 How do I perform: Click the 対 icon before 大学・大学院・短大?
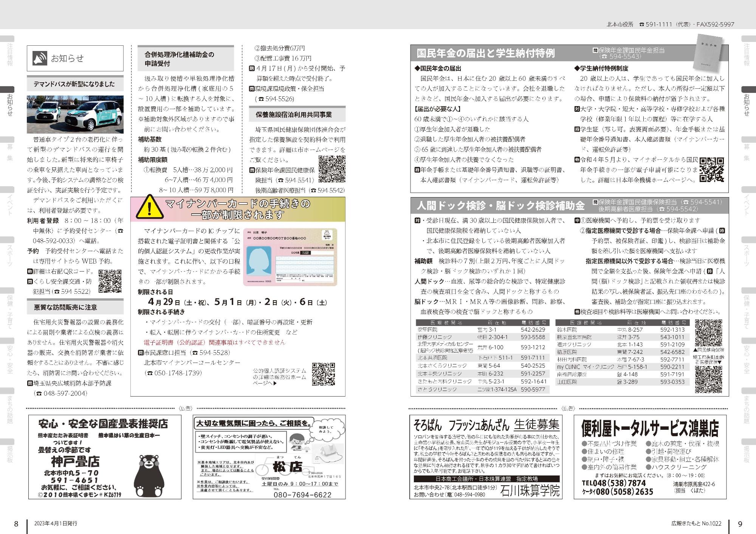577,109
